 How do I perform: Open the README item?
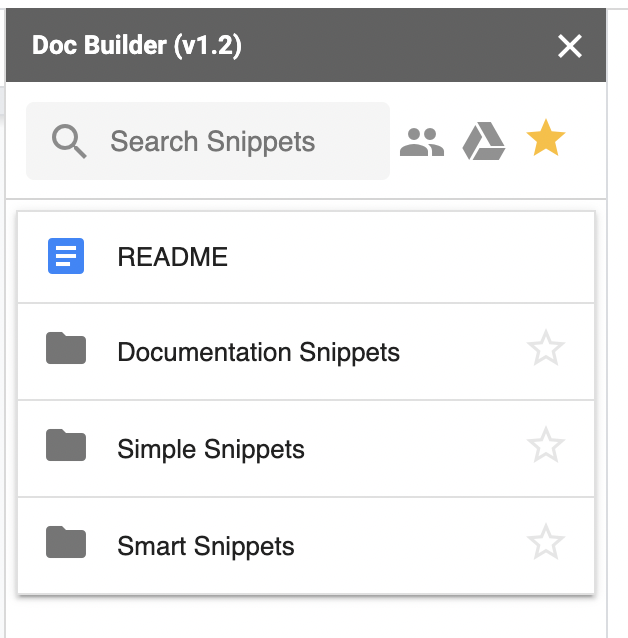[x=173, y=257]
